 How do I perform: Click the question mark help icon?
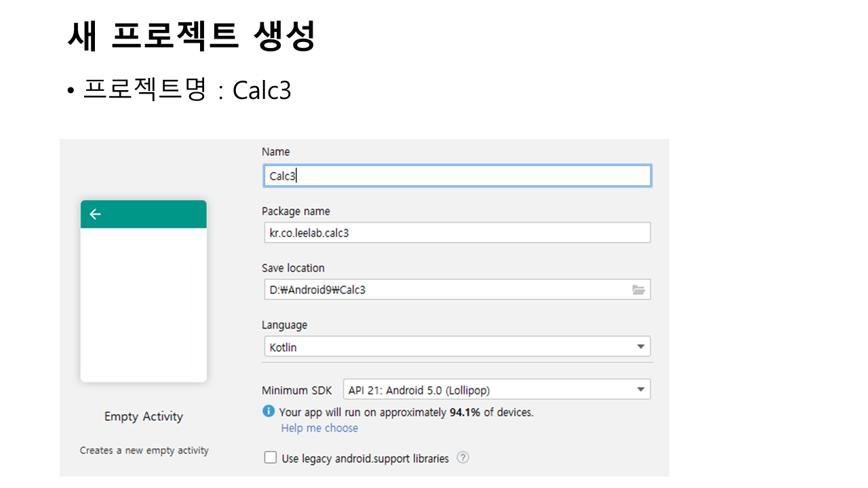pos(462,457)
